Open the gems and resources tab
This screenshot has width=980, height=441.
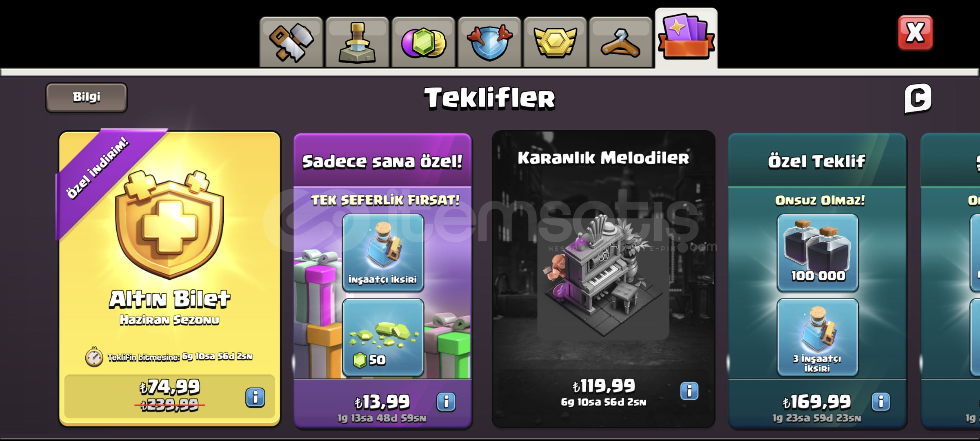423,42
